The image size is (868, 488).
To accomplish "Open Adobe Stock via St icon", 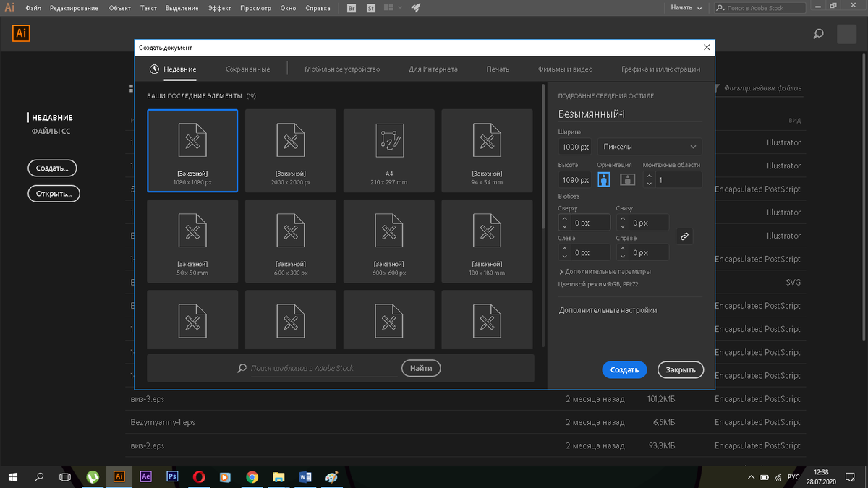I will (x=371, y=8).
